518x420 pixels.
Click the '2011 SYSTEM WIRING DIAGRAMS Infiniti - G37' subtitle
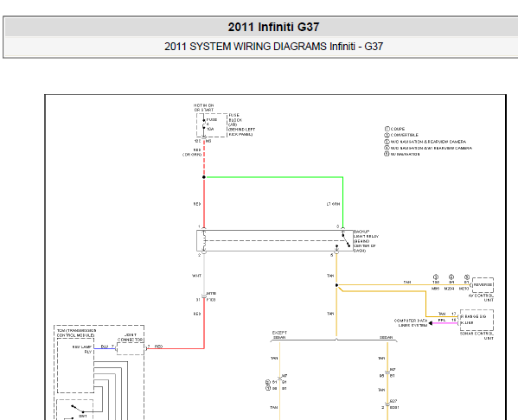click(x=273, y=46)
